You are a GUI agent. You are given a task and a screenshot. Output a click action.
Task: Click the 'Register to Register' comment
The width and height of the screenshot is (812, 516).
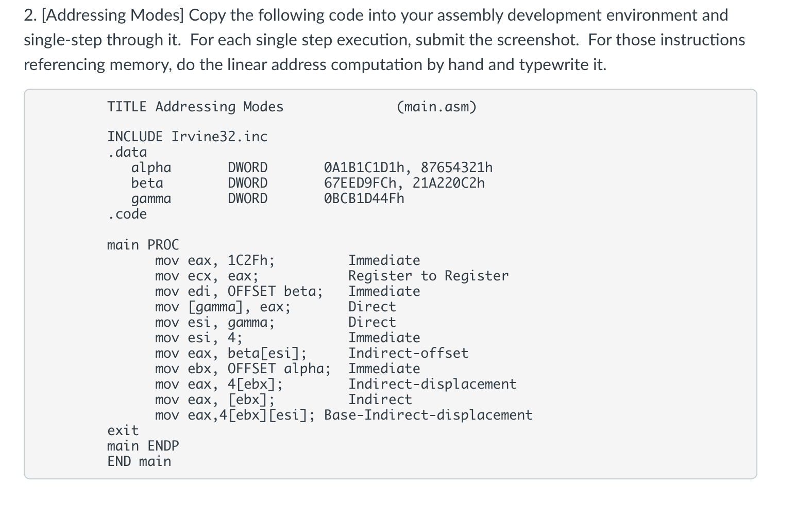point(429,276)
